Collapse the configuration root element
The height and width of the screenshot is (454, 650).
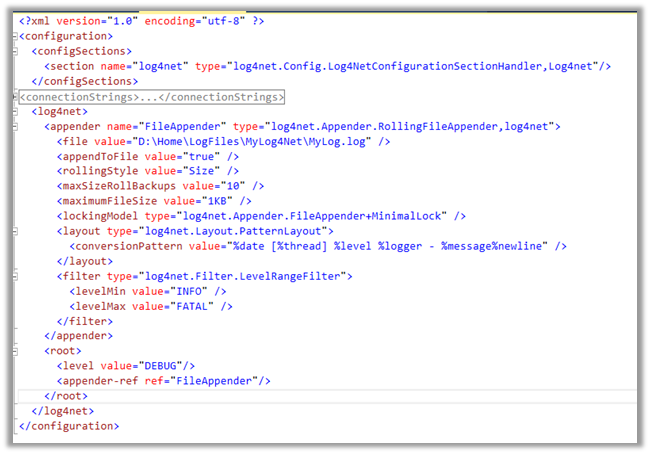pos(13,36)
